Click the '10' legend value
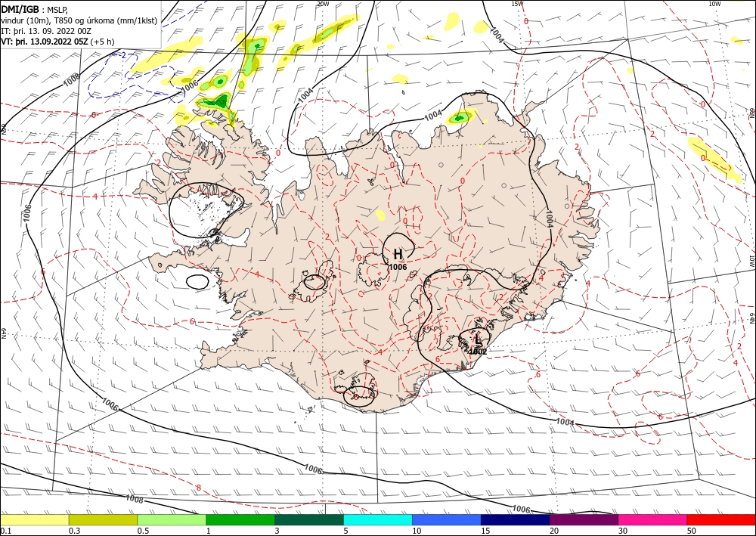 coord(417,531)
